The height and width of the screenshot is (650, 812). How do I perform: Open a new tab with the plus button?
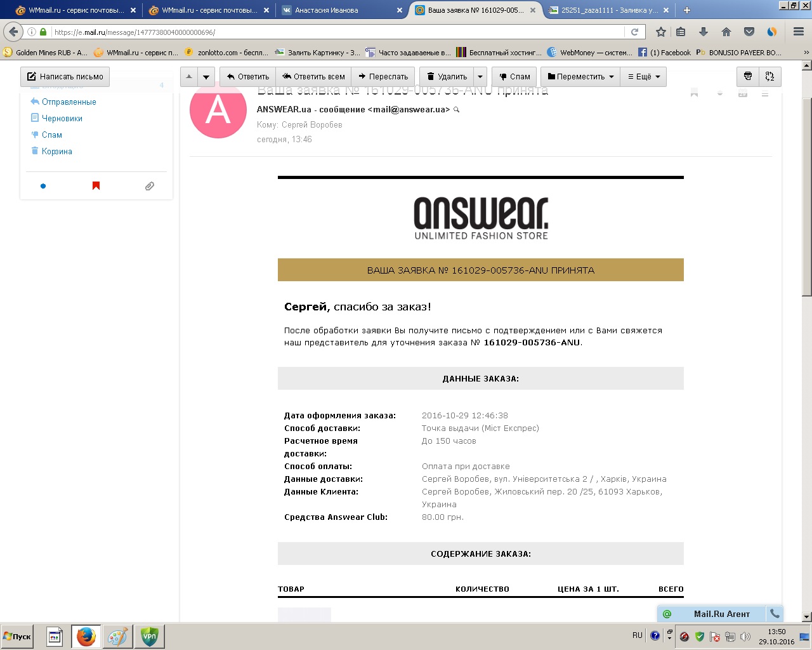point(687,10)
